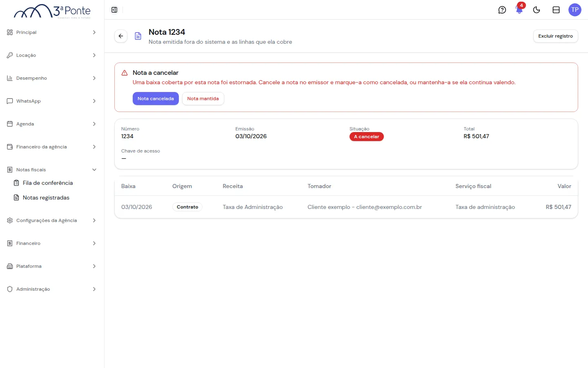Viewport: 588px width, 368px height.
Task: Click the Receita column header
Action: click(233, 186)
